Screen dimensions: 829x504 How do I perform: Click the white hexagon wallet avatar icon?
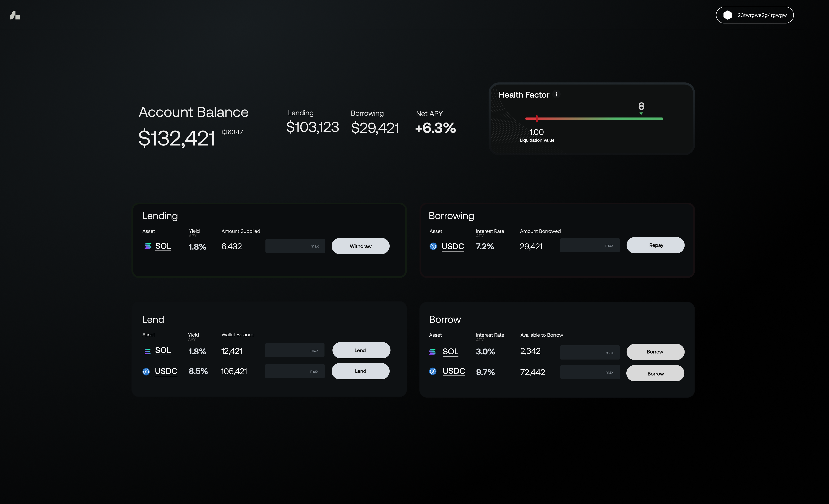point(727,15)
